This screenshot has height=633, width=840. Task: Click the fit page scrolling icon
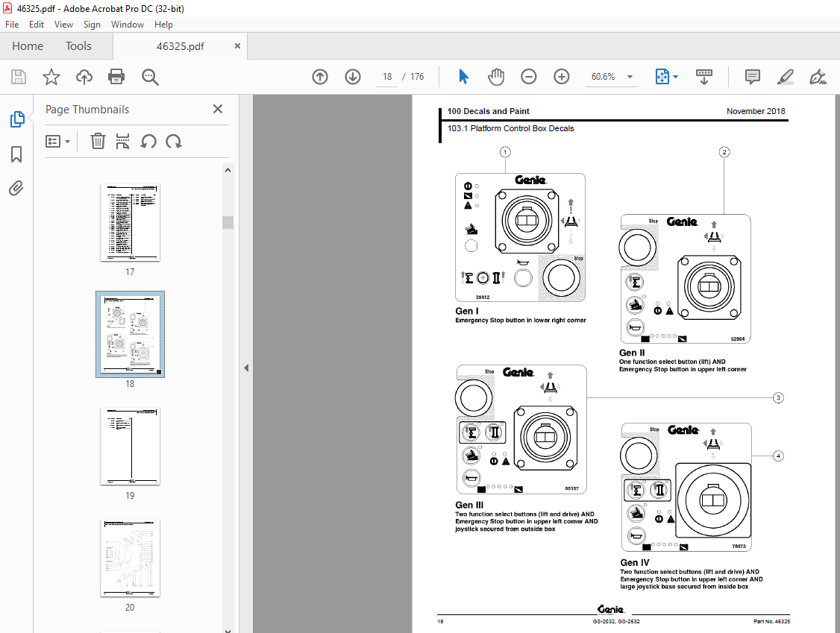click(x=662, y=77)
